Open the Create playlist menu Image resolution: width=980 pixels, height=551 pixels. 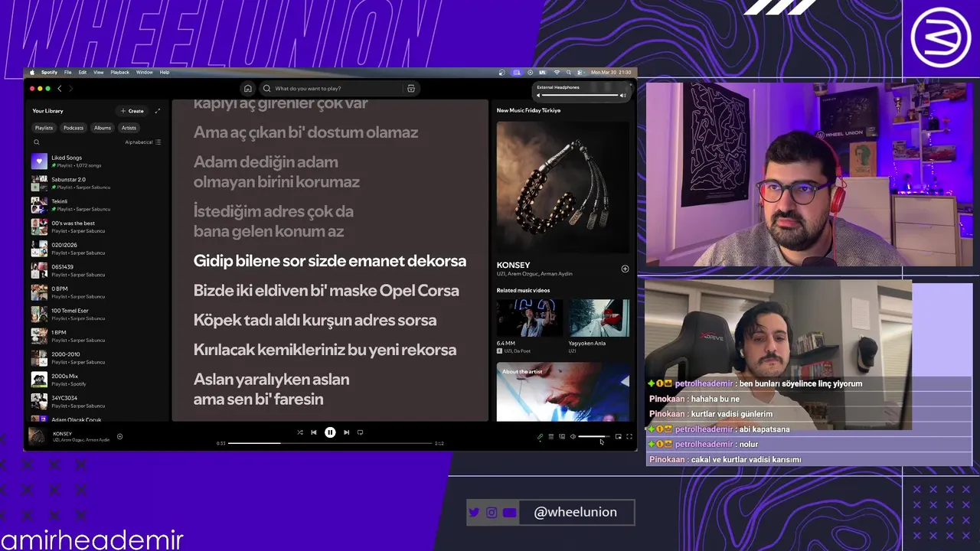[x=132, y=111]
